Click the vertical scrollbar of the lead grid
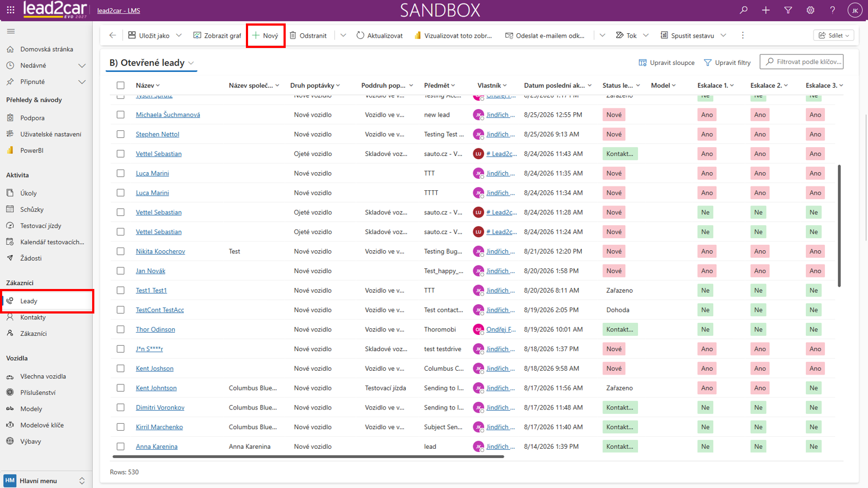This screenshot has height=488, width=868. pyautogui.click(x=839, y=226)
